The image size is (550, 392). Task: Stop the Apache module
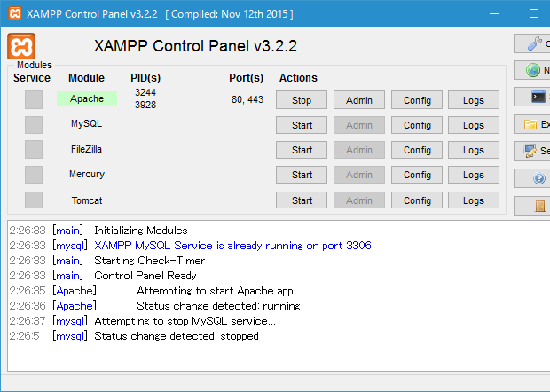click(x=302, y=100)
